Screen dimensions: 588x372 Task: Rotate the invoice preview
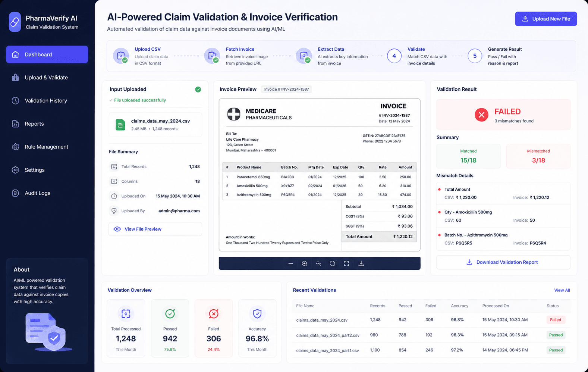332,263
